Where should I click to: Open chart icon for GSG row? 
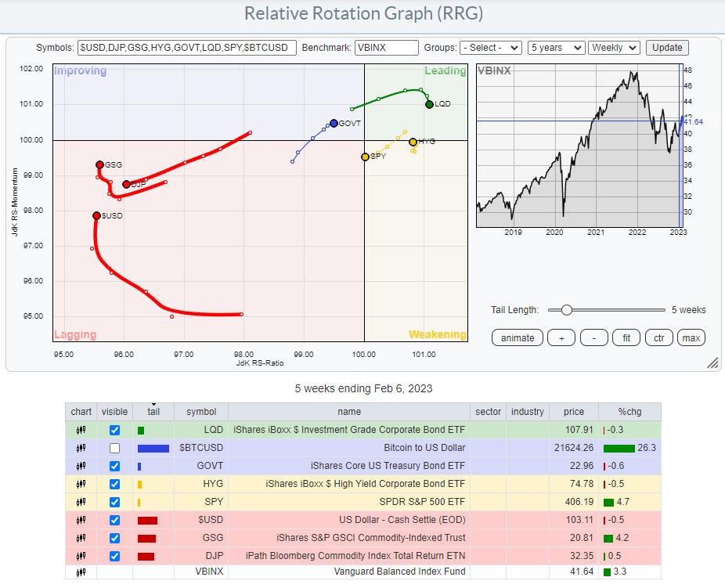tap(81, 538)
